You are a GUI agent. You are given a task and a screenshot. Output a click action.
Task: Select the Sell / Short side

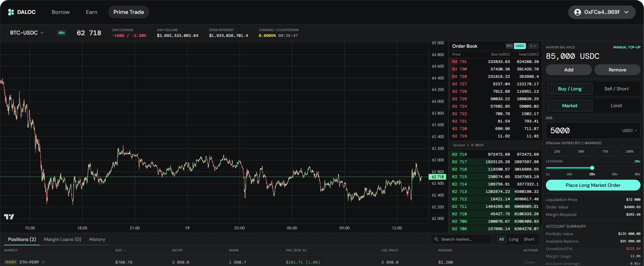[616, 89]
